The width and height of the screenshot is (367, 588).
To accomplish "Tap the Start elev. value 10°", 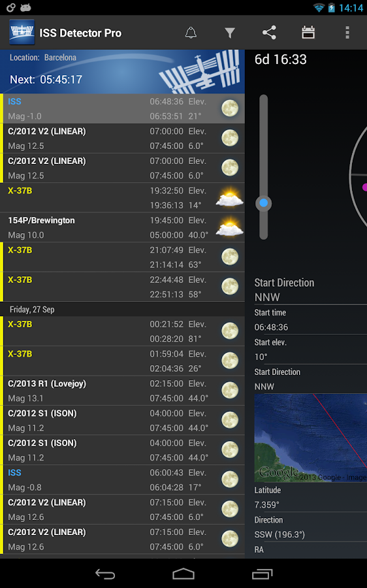I will click(x=261, y=357).
